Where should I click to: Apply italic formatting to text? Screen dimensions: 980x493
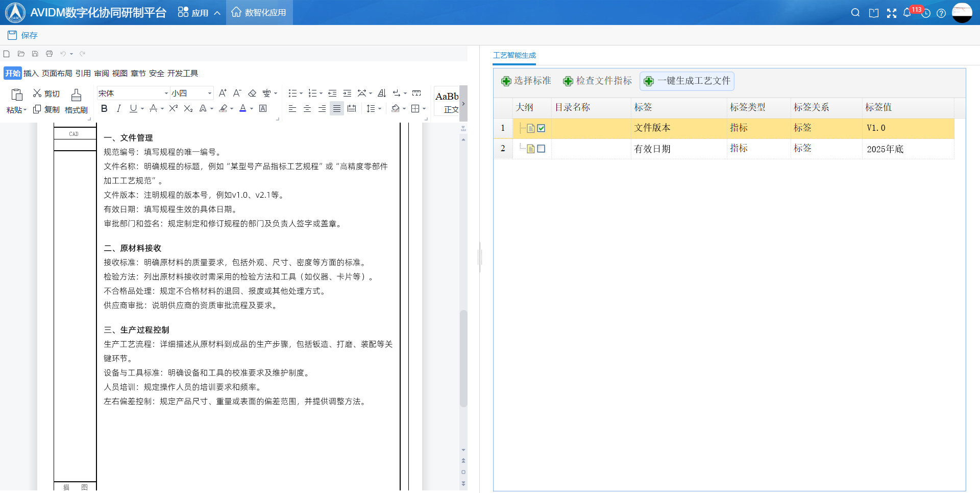[x=118, y=108]
